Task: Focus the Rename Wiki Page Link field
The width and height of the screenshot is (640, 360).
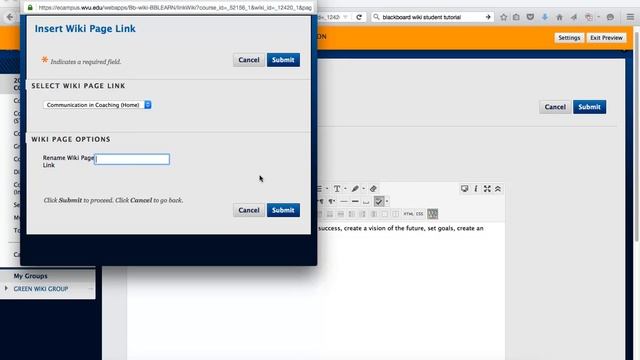Action: point(132,159)
